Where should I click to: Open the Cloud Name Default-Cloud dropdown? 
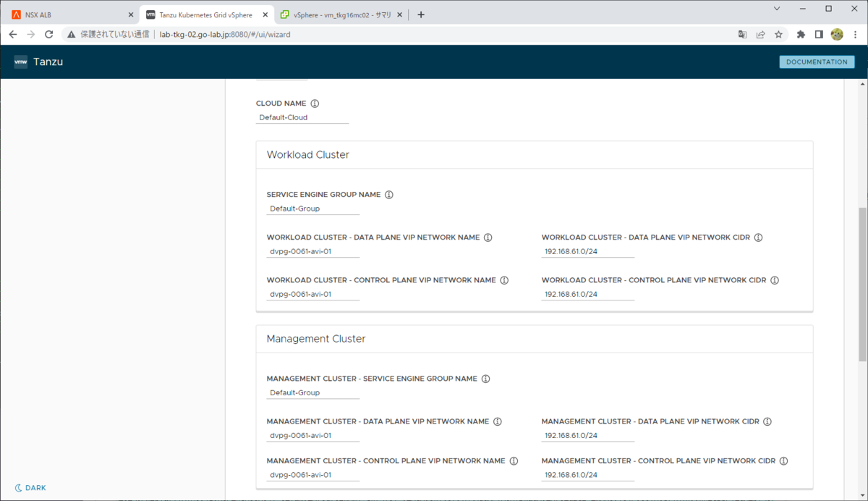tap(302, 117)
